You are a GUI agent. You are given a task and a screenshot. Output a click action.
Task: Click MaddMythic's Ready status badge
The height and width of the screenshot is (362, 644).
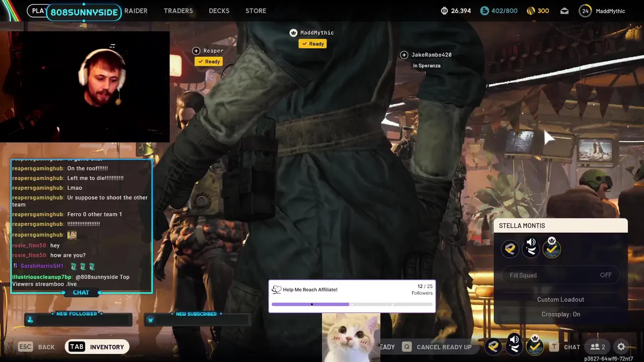[313, 44]
